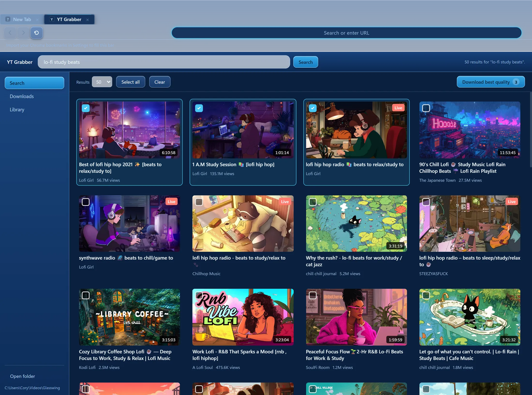Click channel name SoulFi Room

(x=318, y=367)
